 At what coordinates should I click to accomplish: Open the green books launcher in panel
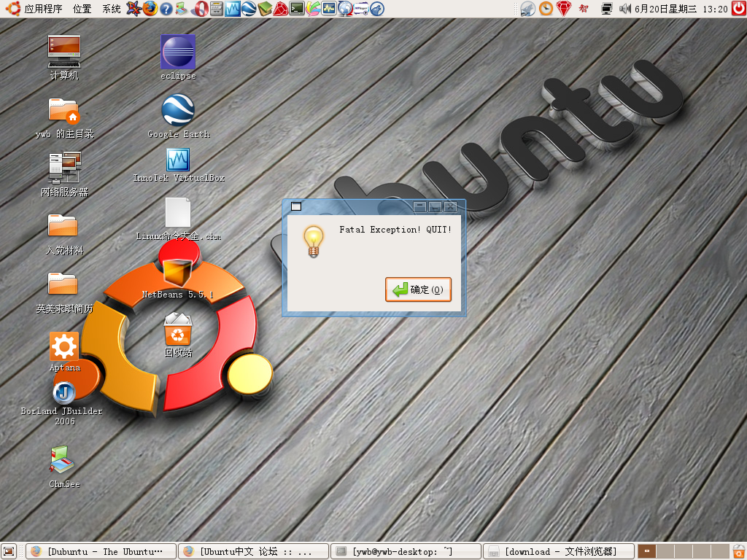click(x=265, y=9)
